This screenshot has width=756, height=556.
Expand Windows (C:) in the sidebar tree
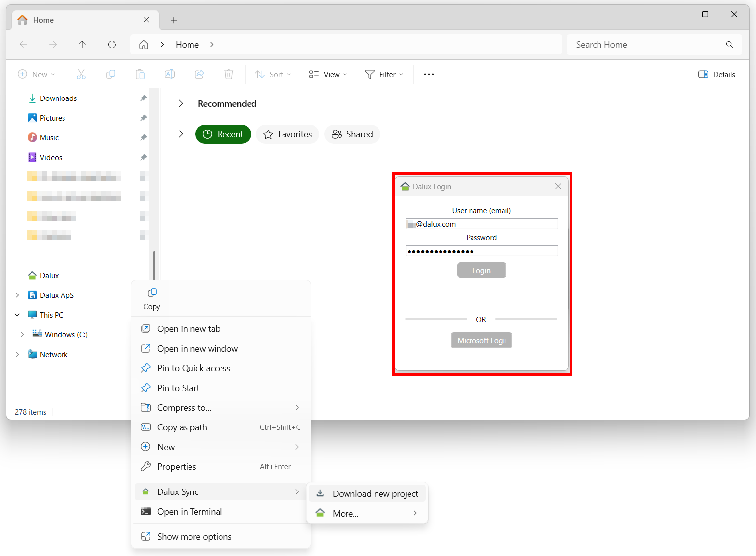[22, 334]
